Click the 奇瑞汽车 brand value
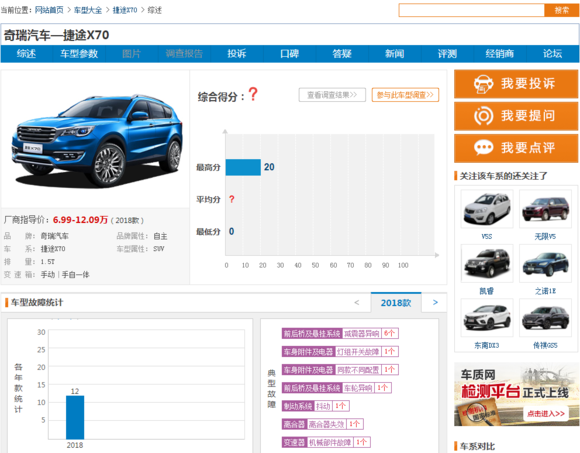Image resolution: width=580 pixels, height=453 pixels. (54, 236)
